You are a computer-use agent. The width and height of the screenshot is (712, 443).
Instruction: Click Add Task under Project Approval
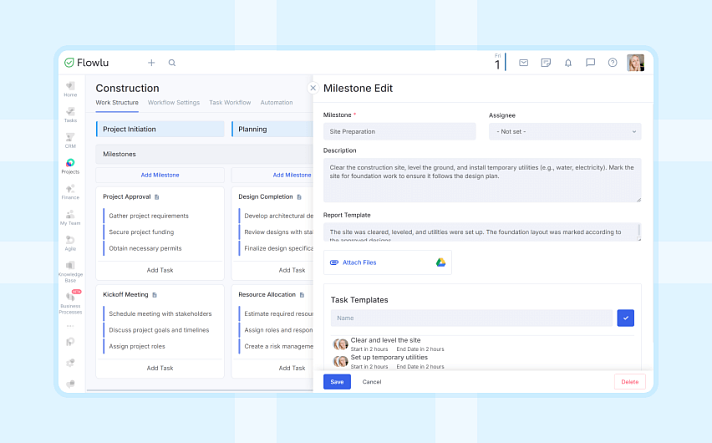(x=160, y=270)
